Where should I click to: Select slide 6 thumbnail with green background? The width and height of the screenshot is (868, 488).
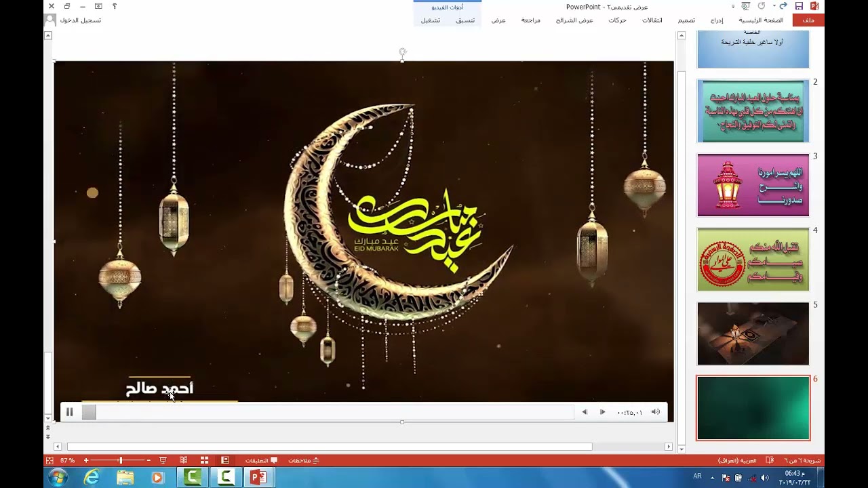pos(753,408)
